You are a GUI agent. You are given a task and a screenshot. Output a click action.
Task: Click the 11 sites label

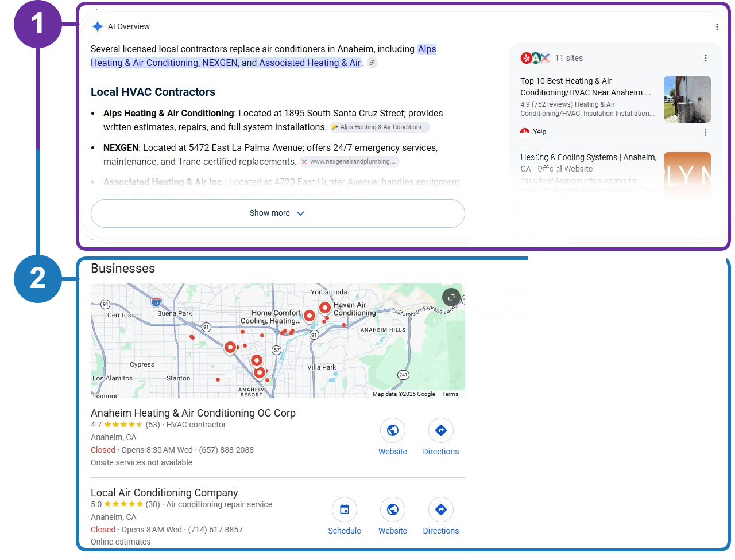pyautogui.click(x=568, y=58)
